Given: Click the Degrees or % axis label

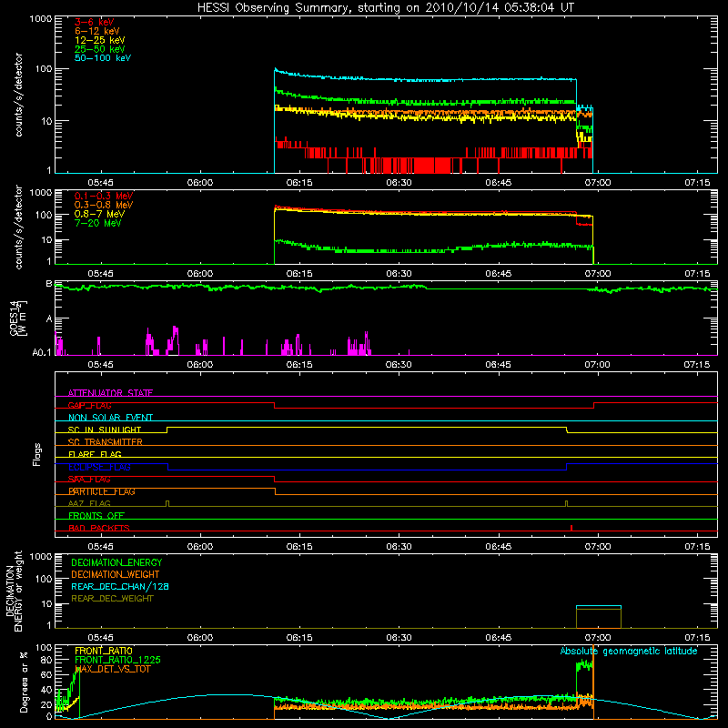Looking at the screenshot, I should pos(24,682).
